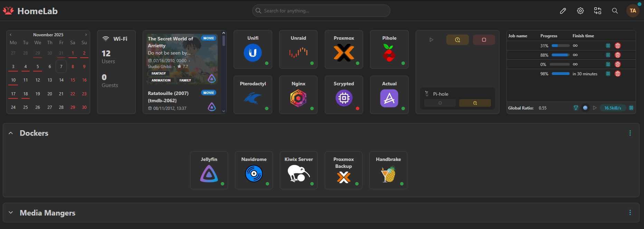Click the small stop button under Pi-hole
The height and width of the screenshot is (229, 644).
440,103
